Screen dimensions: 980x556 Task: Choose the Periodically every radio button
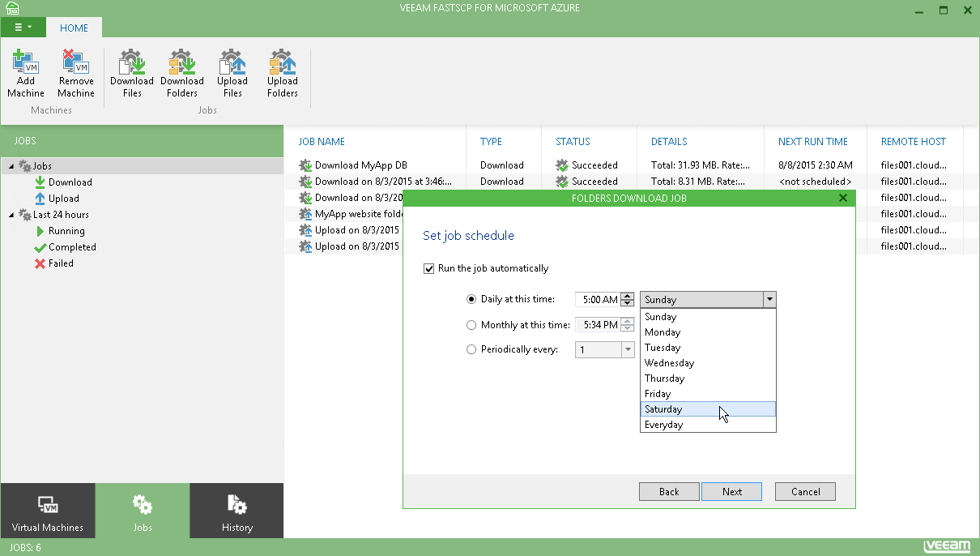click(x=471, y=350)
